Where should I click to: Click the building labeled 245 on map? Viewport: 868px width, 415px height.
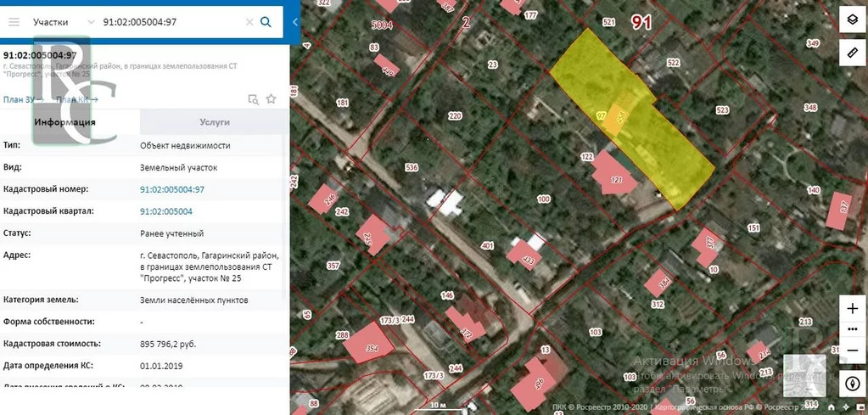tap(372, 235)
